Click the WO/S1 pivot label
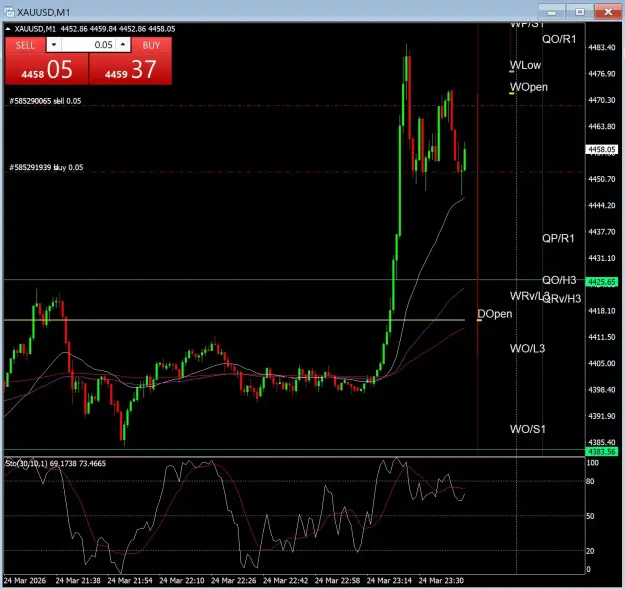The width and height of the screenshot is (625, 589). tap(528, 429)
